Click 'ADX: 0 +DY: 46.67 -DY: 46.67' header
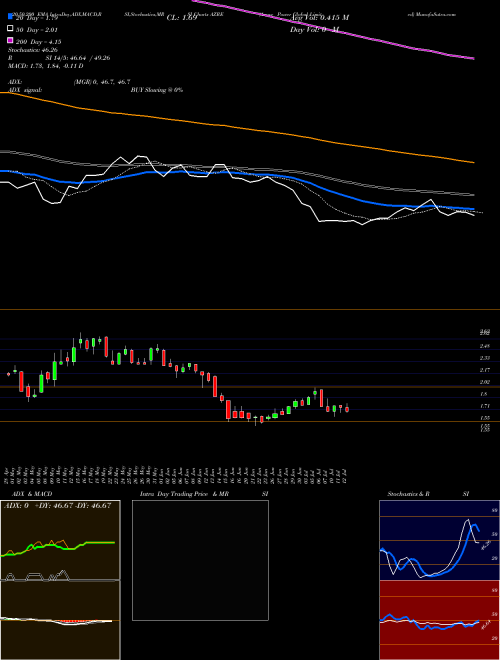500x660 pixels. (57, 506)
